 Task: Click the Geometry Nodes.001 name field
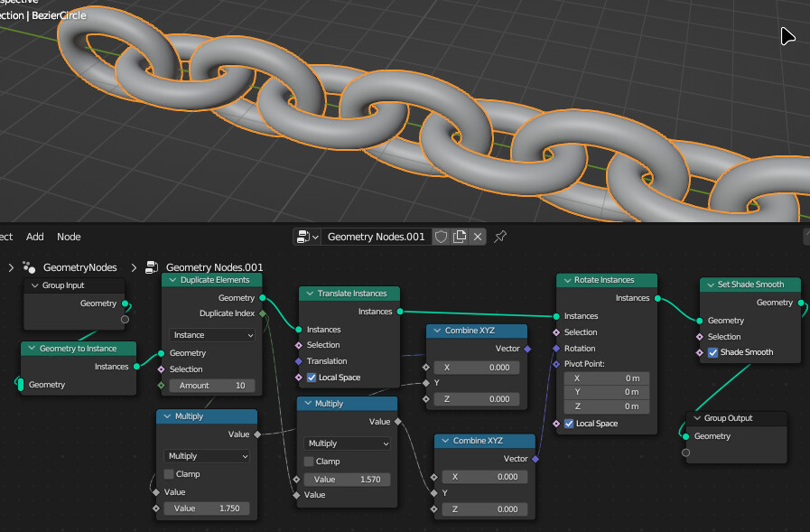[x=376, y=237]
